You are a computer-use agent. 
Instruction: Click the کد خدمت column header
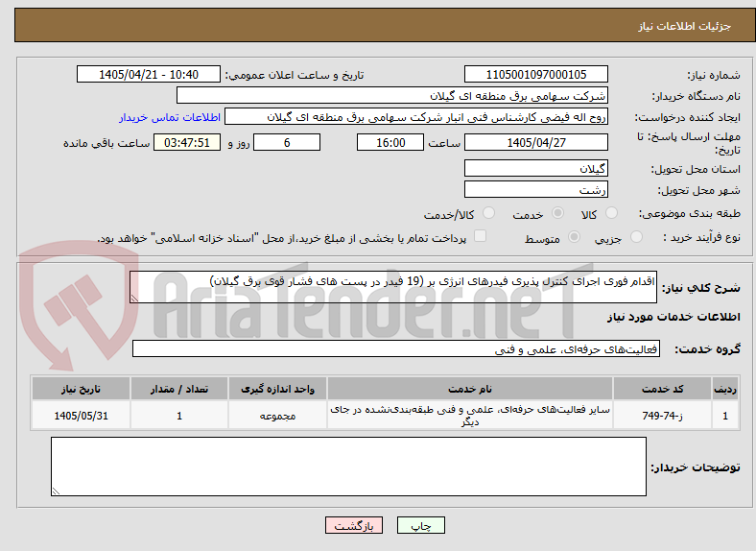(x=663, y=389)
